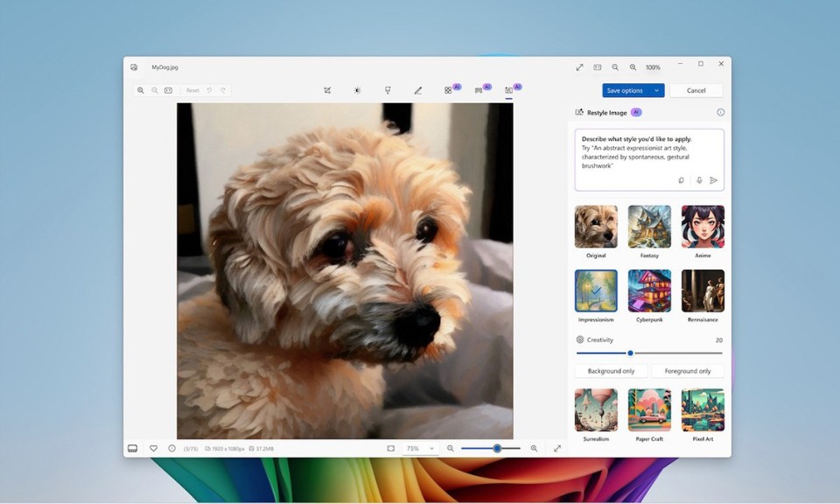This screenshot has height=504, width=840.
Task: Select the Impressionism style thumbnail
Action: [x=595, y=291]
